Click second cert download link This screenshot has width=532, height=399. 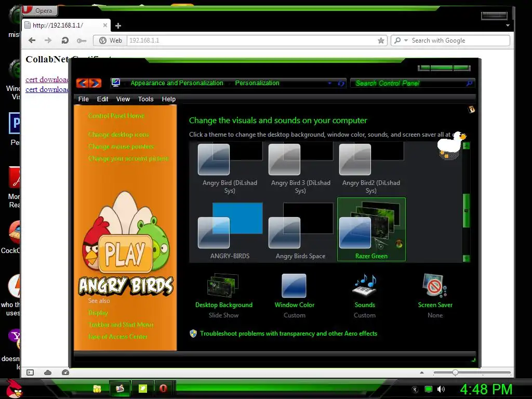coord(47,89)
